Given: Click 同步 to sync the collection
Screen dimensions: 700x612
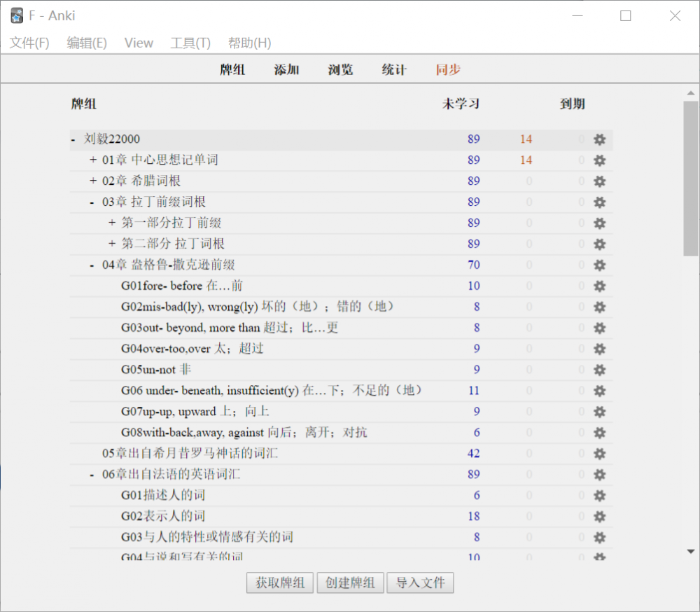Looking at the screenshot, I should click(448, 70).
